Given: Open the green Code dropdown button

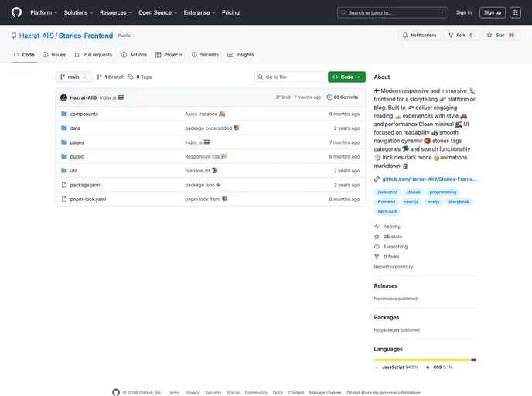Looking at the screenshot, I should [x=346, y=77].
